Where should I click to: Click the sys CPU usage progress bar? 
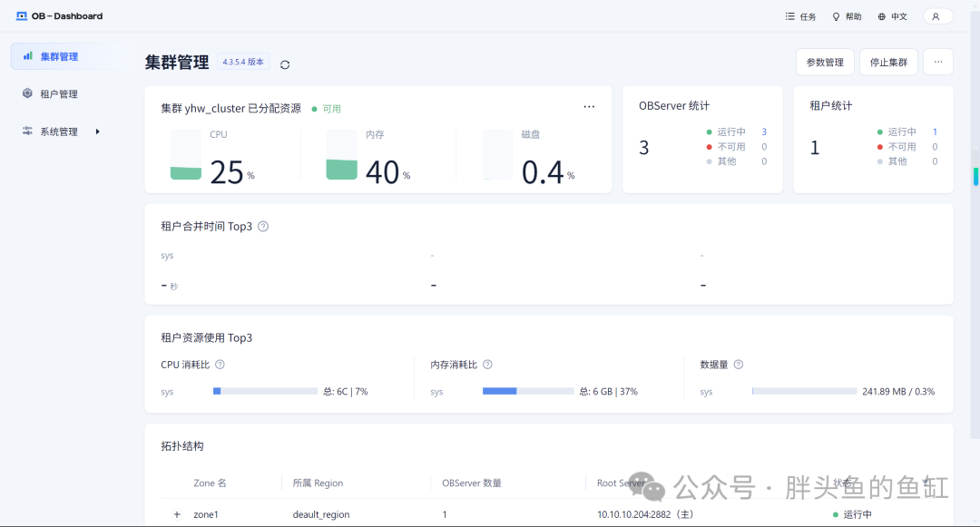[x=266, y=392]
